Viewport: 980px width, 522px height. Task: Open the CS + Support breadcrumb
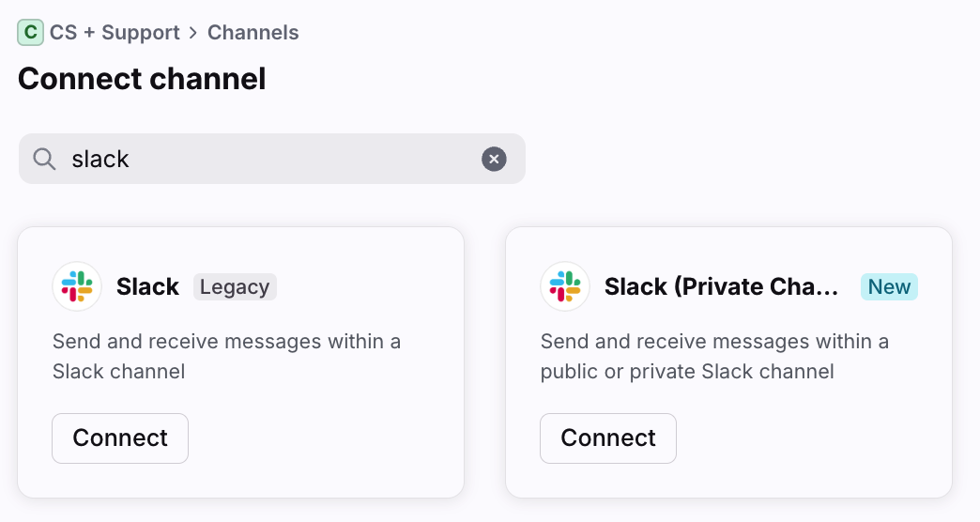tap(115, 33)
